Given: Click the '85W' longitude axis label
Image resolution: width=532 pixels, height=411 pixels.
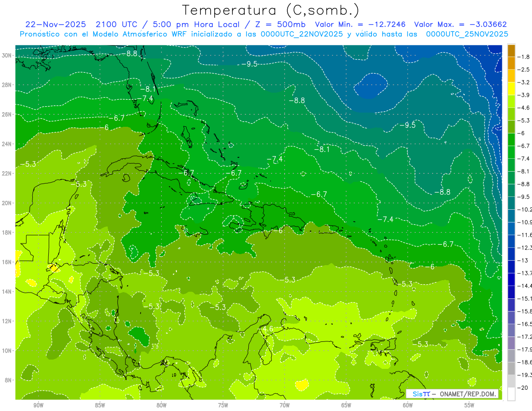Looking at the screenshot, I should point(100,406).
